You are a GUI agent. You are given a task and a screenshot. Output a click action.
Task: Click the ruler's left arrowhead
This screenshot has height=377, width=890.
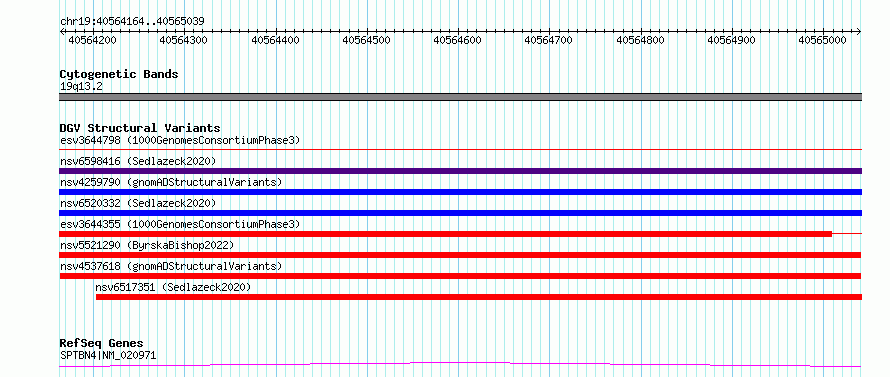click(62, 31)
